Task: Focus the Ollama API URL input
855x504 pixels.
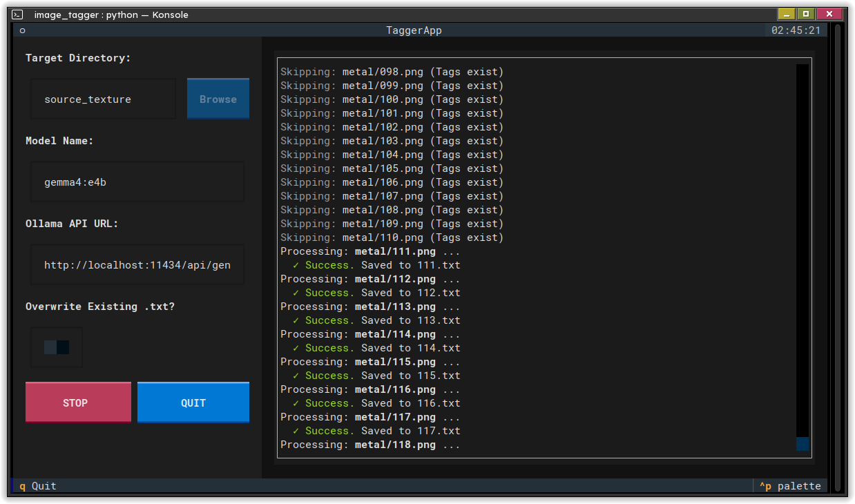Action: [x=137, y=264]
